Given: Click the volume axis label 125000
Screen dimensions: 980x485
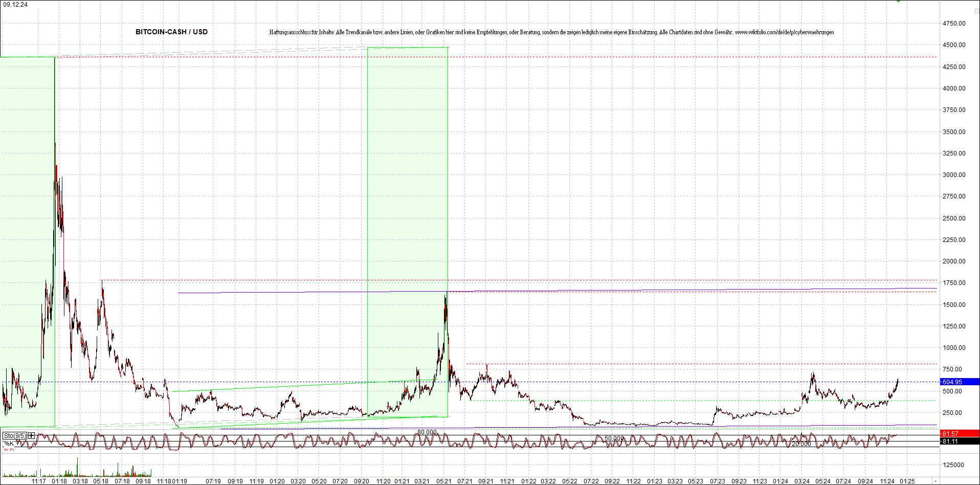Looking at the screenshot, I should pyautogui.click(x=953, y=465).
